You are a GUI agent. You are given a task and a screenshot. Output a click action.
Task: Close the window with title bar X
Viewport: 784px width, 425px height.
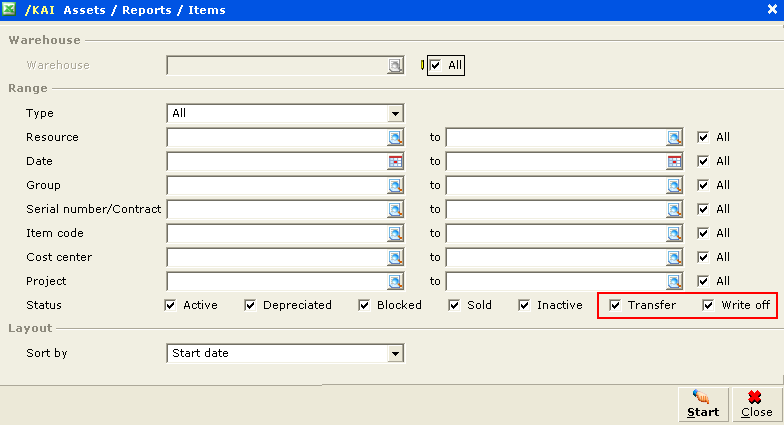point(772,10)
